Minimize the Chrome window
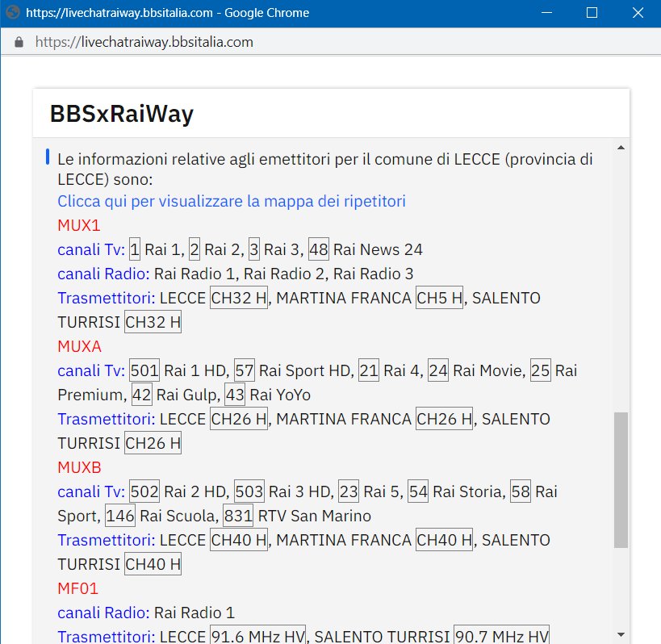 pos(546,13)
